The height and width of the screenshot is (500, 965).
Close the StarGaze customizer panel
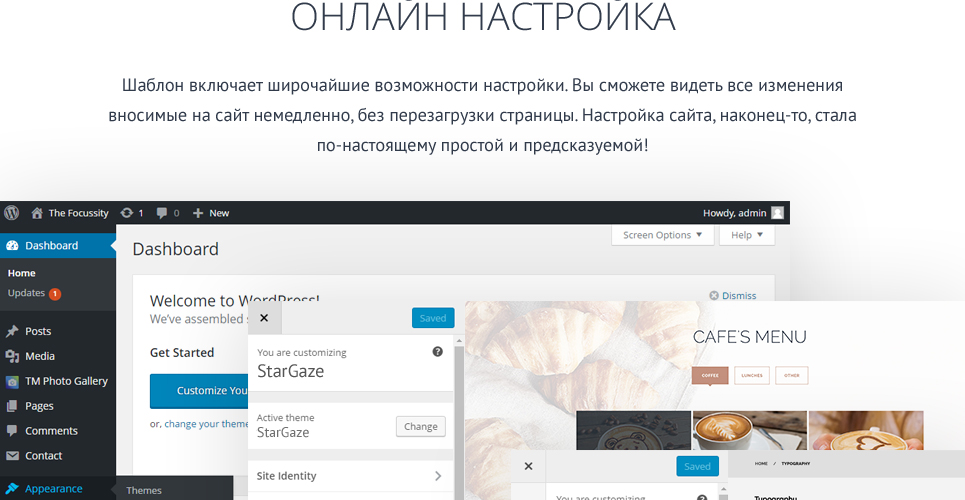point(264,318)
